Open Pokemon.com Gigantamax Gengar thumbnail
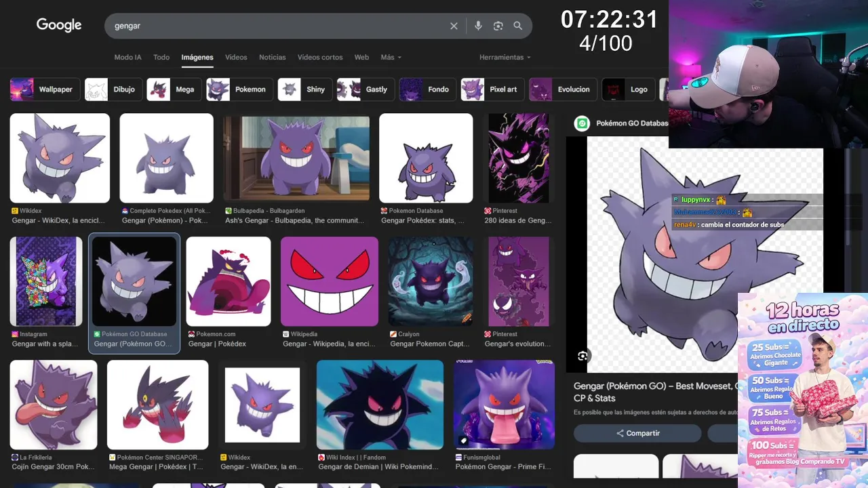The image size is (868, 488). click(x=229, y=281)
